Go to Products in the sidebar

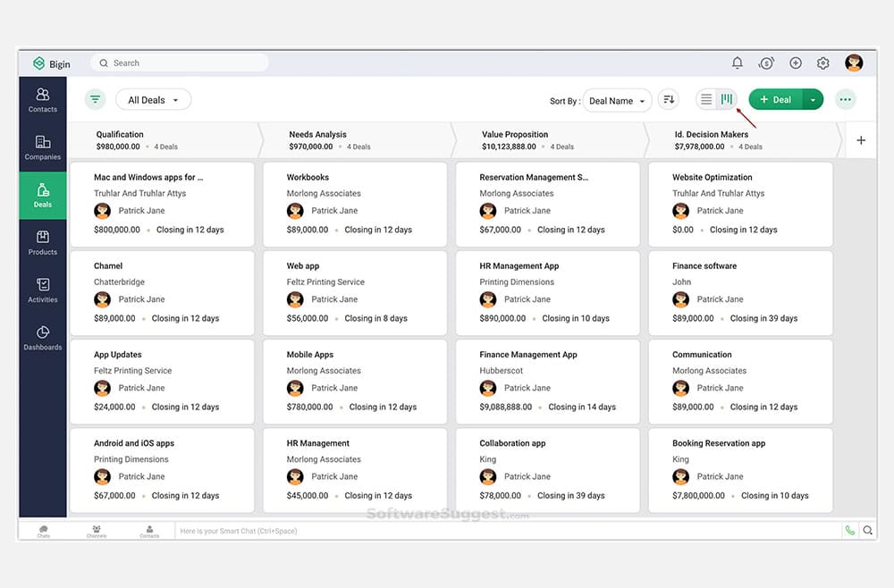point(43,243)
